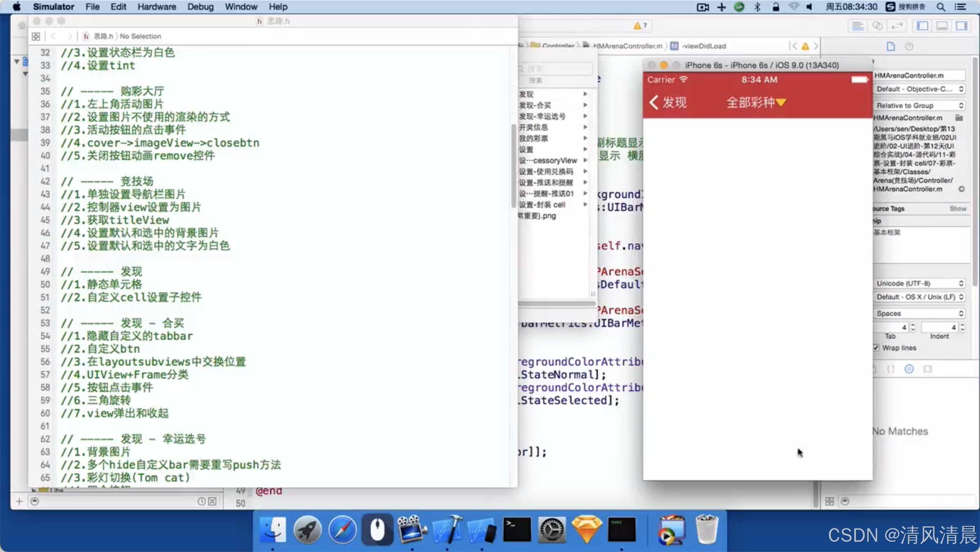Open Notification Center list icon
Viewport: 980px width, 552px height.
pos(960,7)
